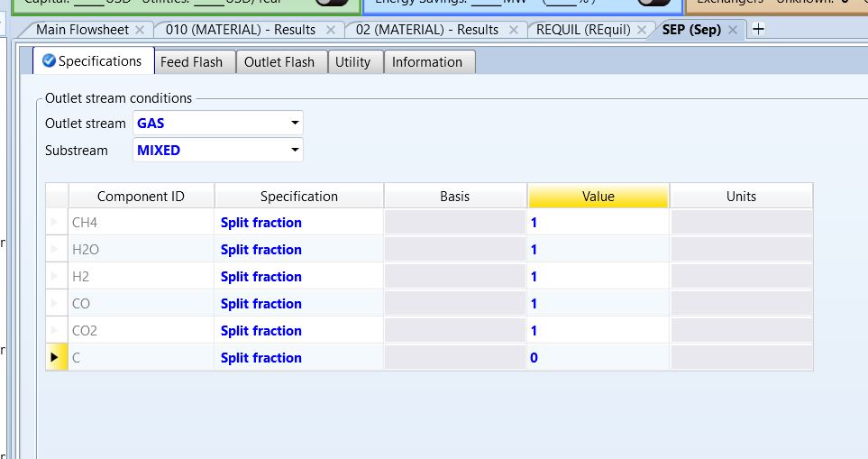
Task: Click the Basis column header
Action: pyautogui.click(x=455, y=197)
